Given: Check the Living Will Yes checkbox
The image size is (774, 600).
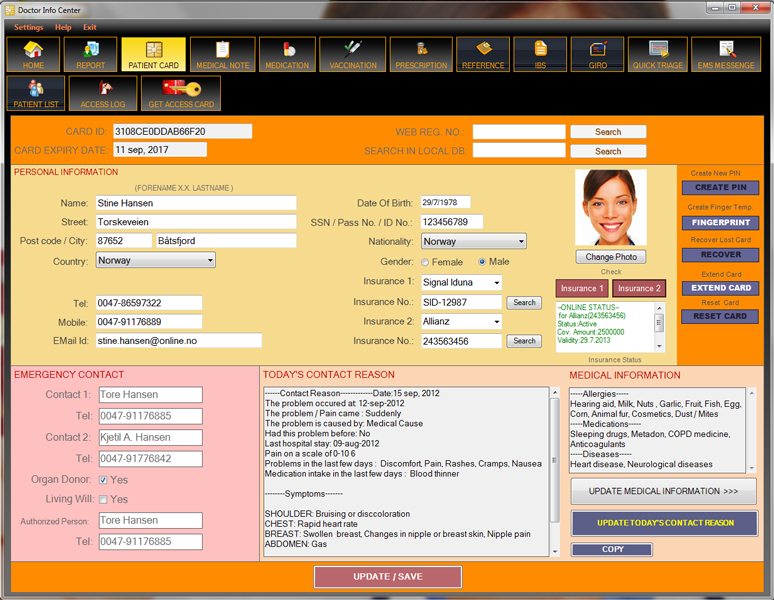Looking at the screenshot, I should coord(103,499).
